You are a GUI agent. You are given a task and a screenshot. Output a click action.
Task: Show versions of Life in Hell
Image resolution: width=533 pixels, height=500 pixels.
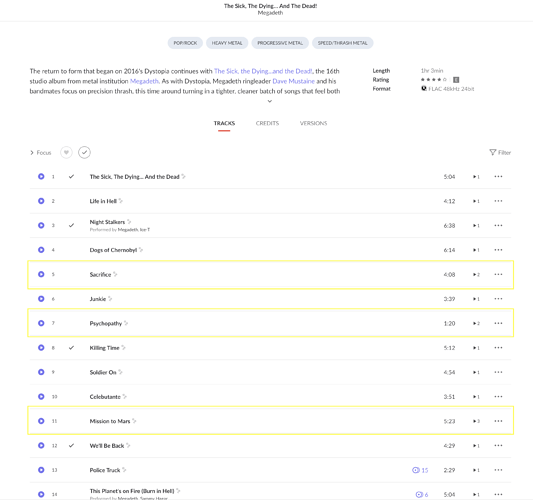coord(476,201)
